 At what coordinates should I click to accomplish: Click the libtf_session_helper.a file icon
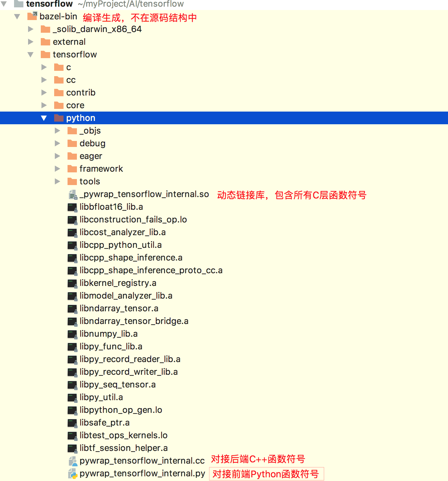tap(72, 448)
